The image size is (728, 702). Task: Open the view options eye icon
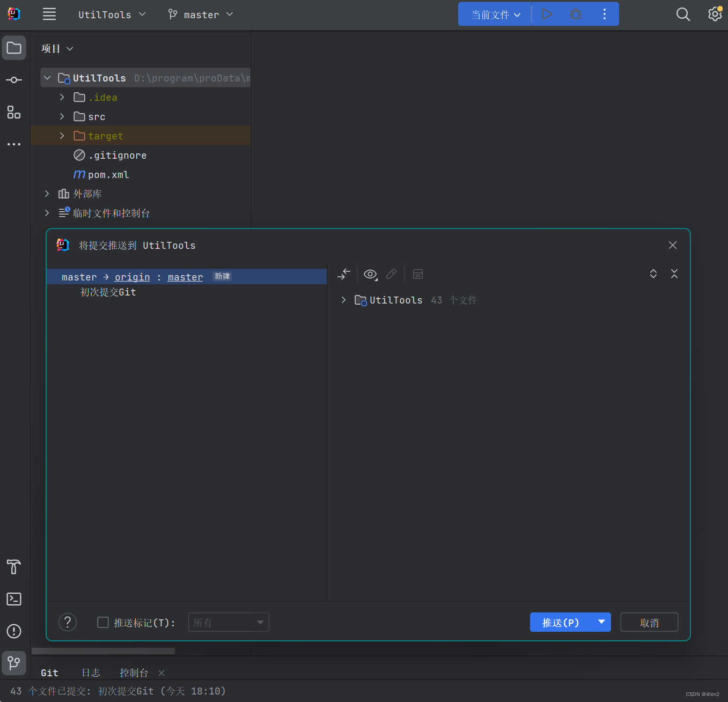click(x=371, y=274)
